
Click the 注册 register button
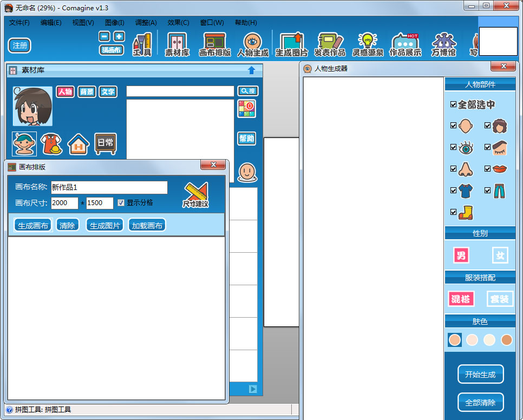tap(19, 46)
